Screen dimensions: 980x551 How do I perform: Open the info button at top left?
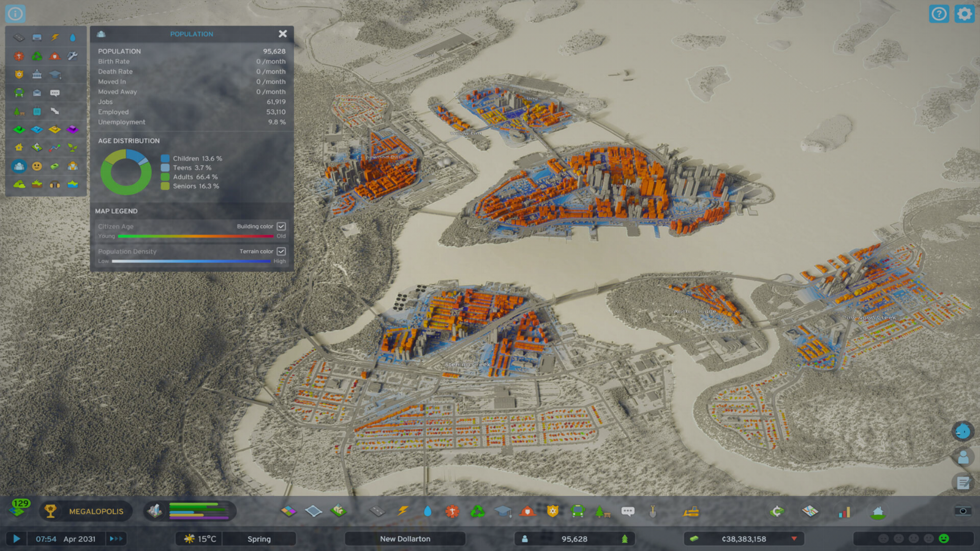coord(15,13)
